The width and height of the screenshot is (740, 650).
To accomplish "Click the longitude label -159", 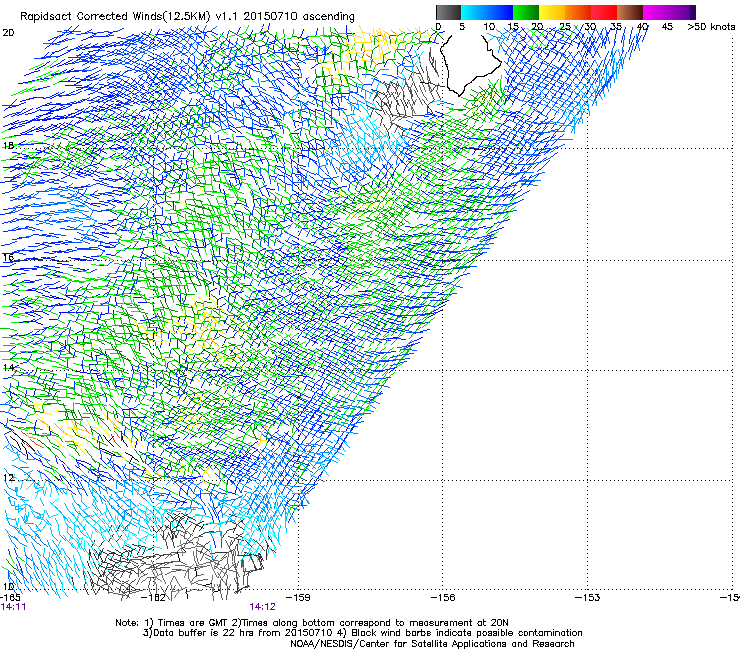I will coord(298,598).
